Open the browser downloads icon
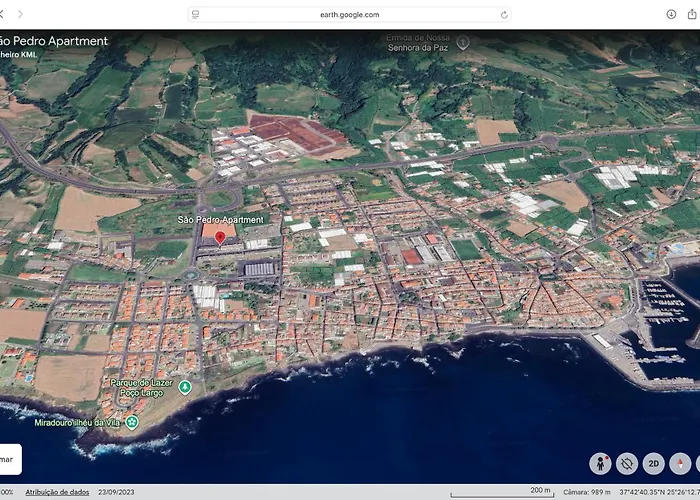 pyautogui.click(x=671, y=14)
